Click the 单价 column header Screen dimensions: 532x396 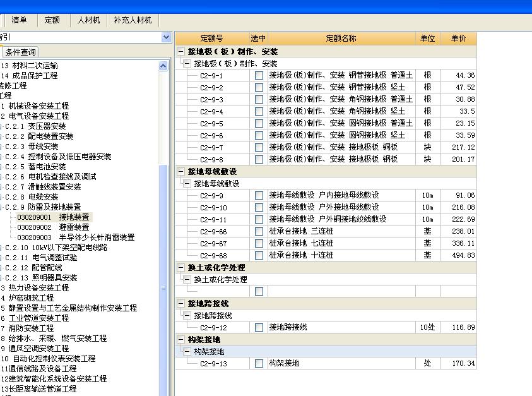[x=459, y=39]
